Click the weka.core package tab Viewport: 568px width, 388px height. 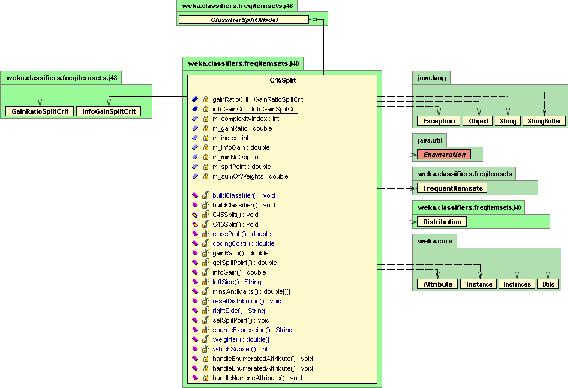click(x=434, y=241)
